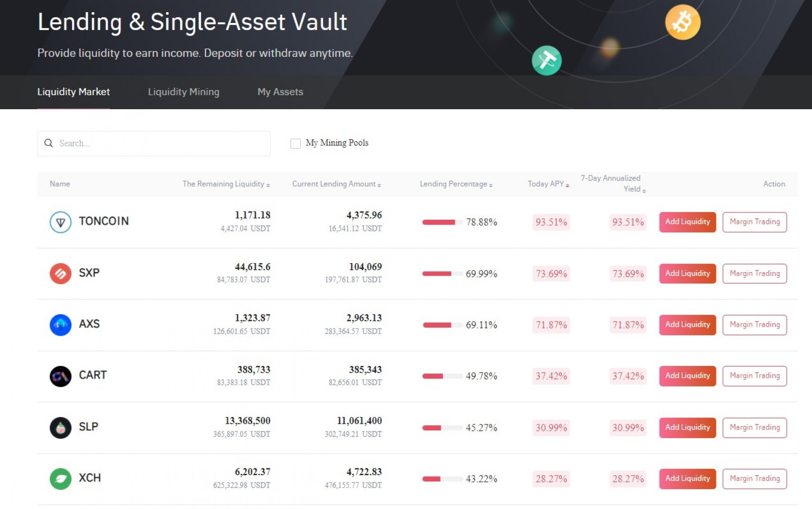Switch to the Liquidity Mining tab
This screenshot has height=509, width=812.
[x=184, y=92]
